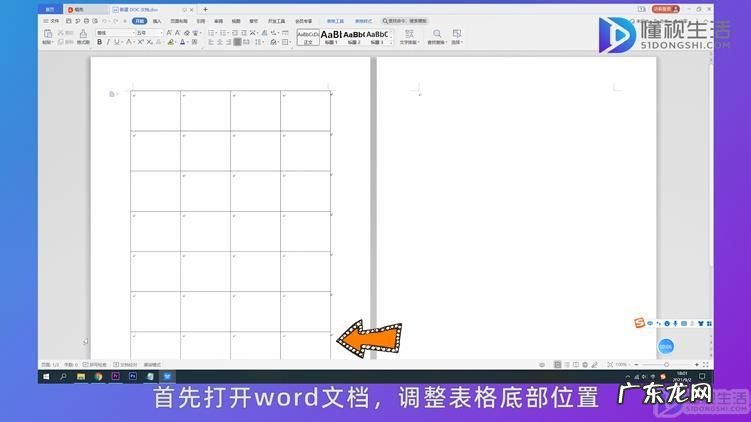Switch to the Table Tools ribbon tab
The width and height of the screenshot is (751, 422).
click(x=335, y=21)
